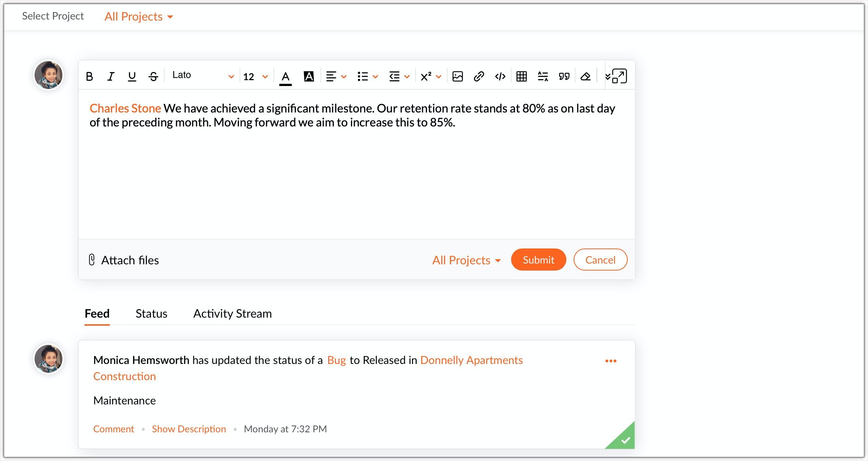Toggle underline formatting

coord(132,76)
